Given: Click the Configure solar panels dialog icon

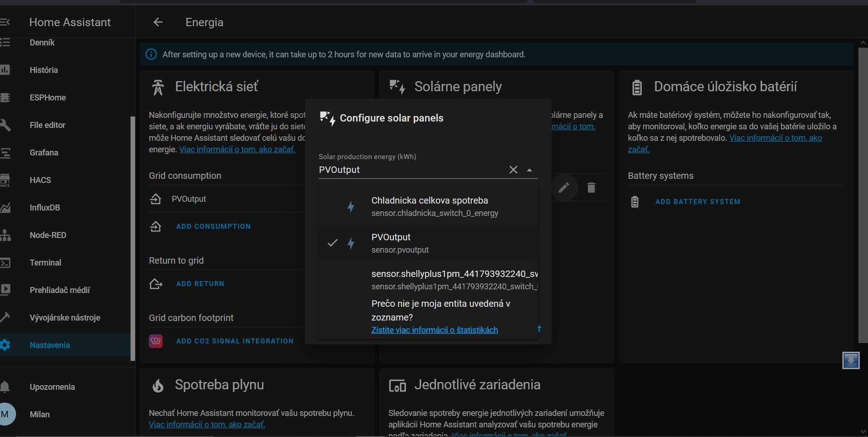Looking at the screenshot, I should pos(328,118).
